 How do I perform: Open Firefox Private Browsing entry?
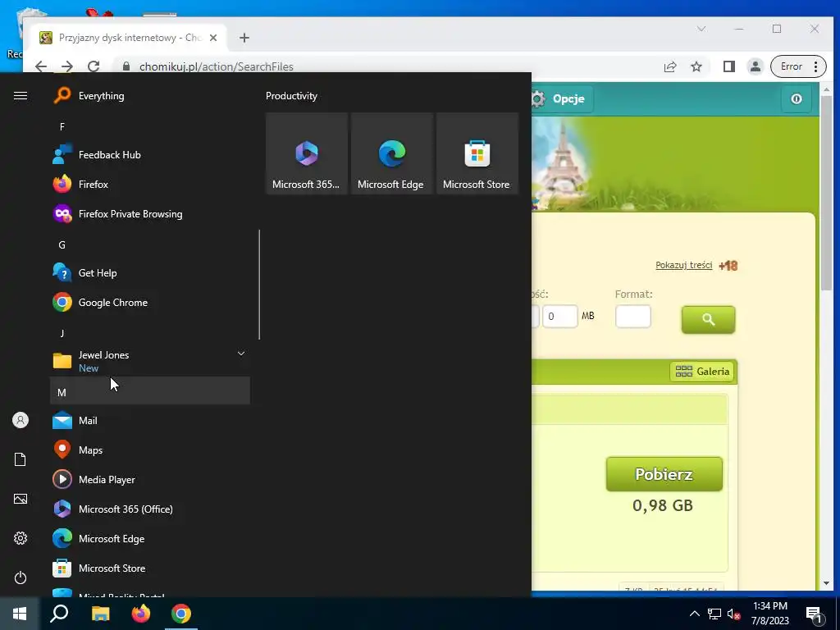click(150, 214)
